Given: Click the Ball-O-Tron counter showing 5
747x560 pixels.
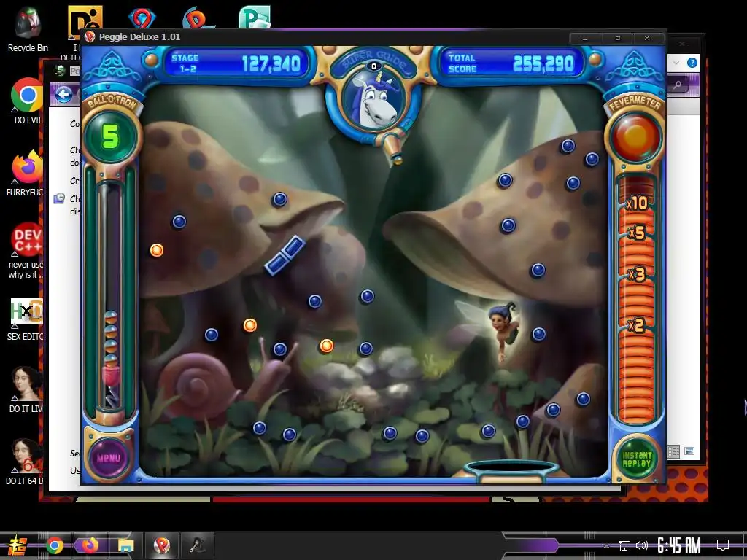Looking at the screenshot, I should [x=110, y=136].
